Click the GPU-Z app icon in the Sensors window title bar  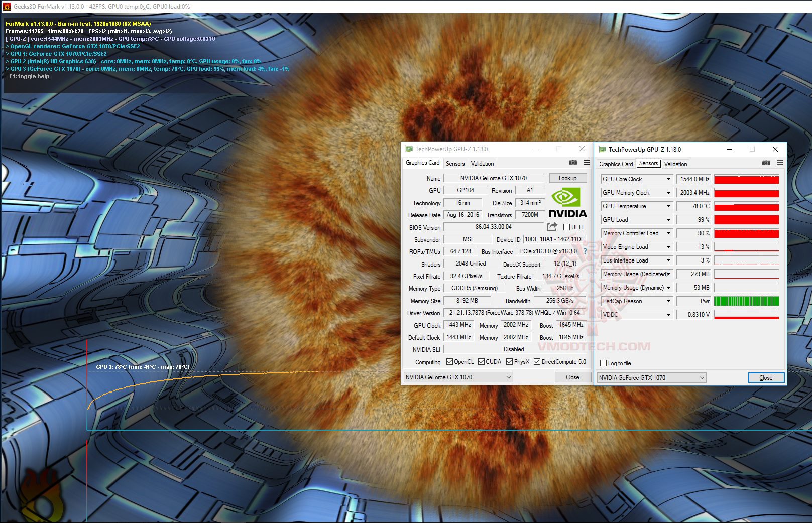[603, 150]
